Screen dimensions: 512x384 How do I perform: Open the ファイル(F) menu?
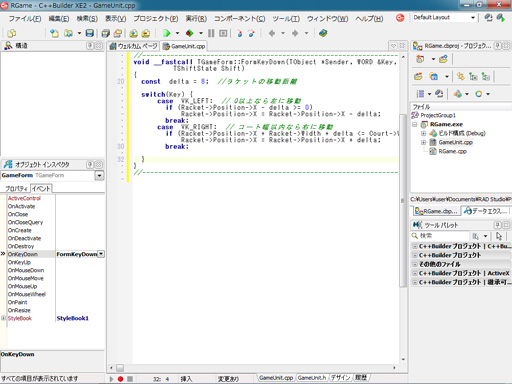[x=25, y=19]
